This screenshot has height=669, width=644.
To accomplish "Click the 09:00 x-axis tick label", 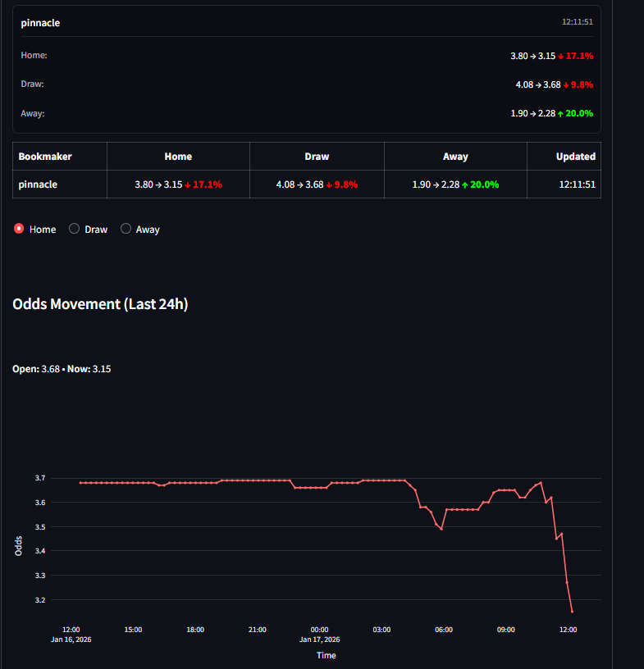I will (x=505, y=630).
